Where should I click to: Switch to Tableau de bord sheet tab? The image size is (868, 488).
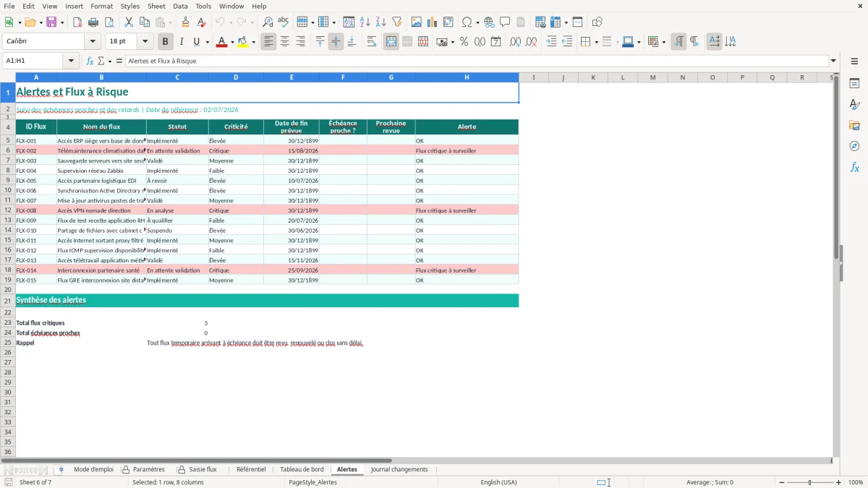click(302, 470)
